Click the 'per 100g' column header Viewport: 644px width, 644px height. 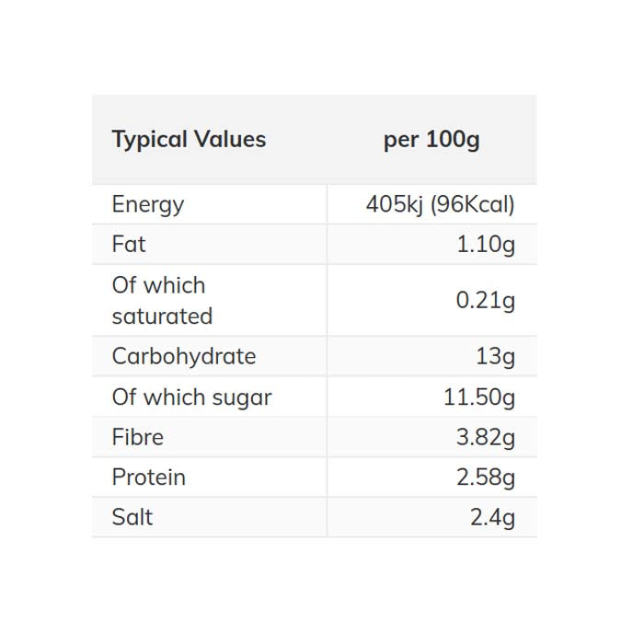click(431, 140)
